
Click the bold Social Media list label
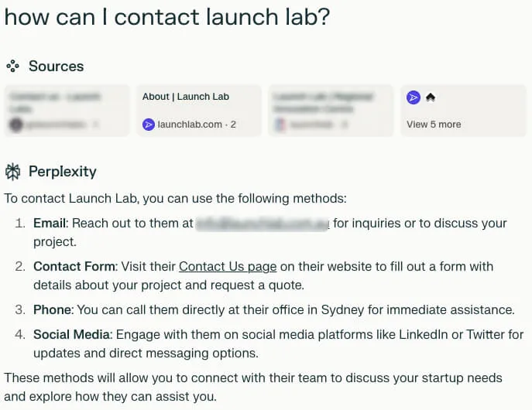[x=70, y=335]
